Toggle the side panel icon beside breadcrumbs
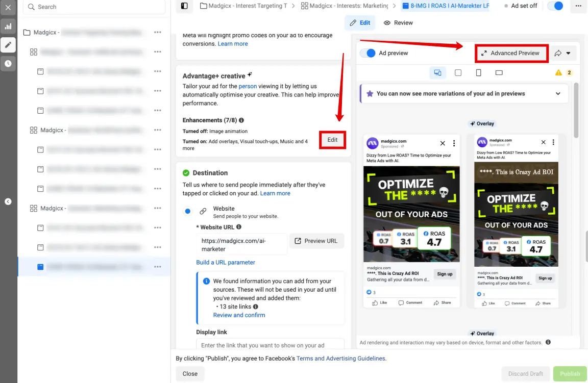The width and height of the screenshot is (588, 383). coord(184,6)
